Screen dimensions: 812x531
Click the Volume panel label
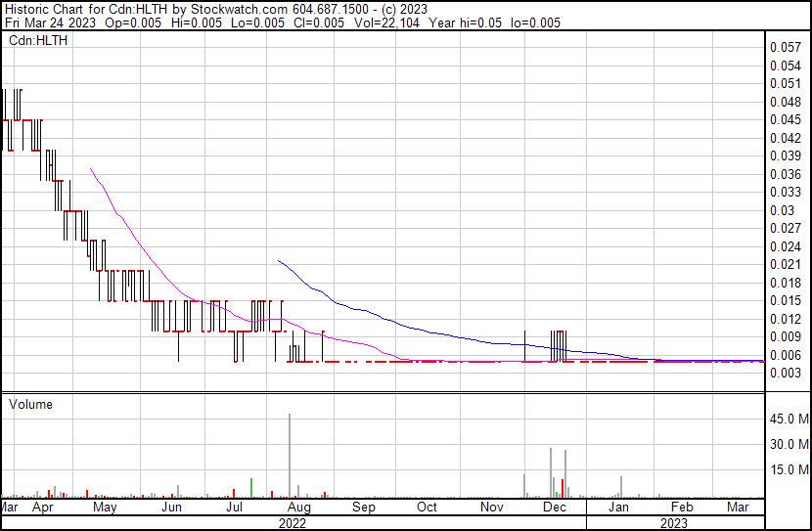click(x=30, y=404)
